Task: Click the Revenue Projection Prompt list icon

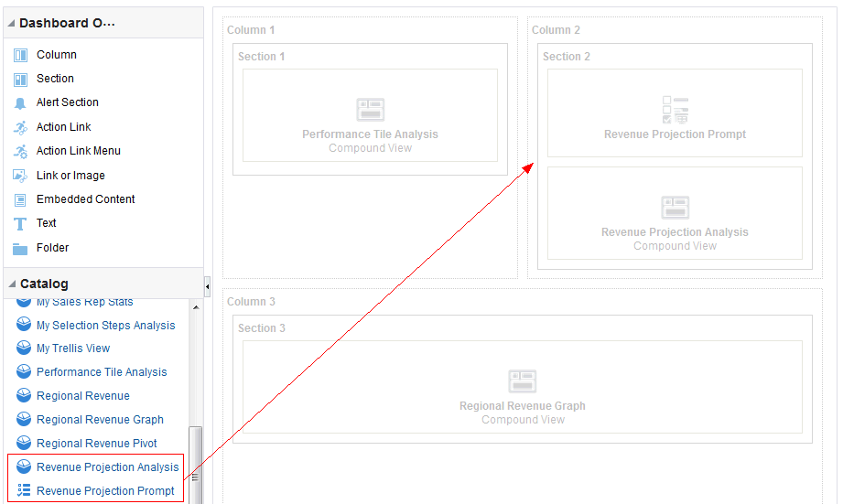Action: click(24, 490)
